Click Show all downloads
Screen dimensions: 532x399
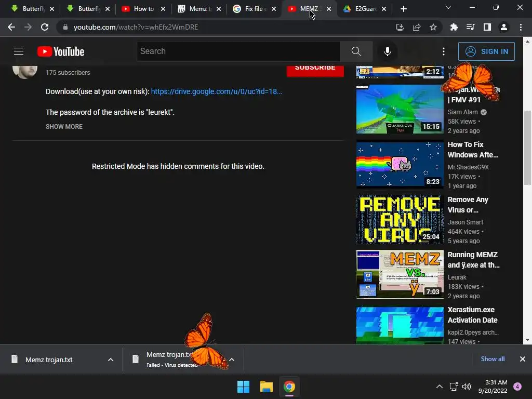(493, 359)
